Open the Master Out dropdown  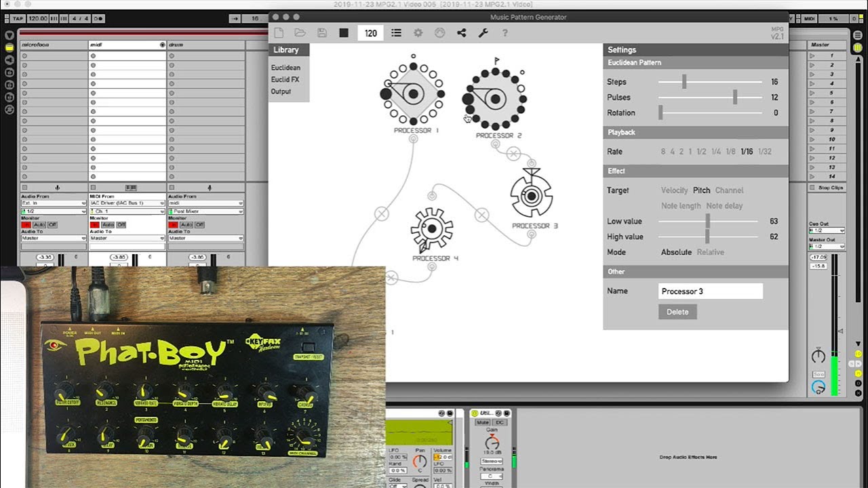click(827, 247)
